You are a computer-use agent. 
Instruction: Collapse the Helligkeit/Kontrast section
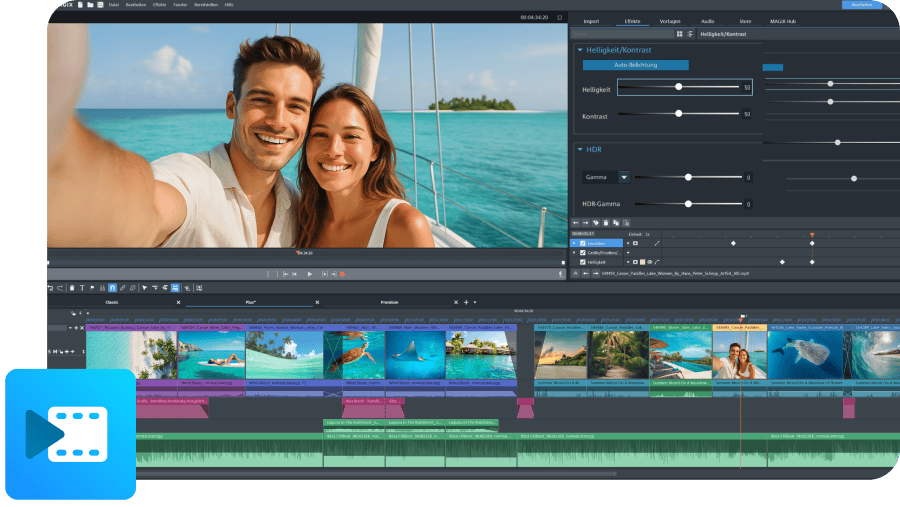click(579, 49)
